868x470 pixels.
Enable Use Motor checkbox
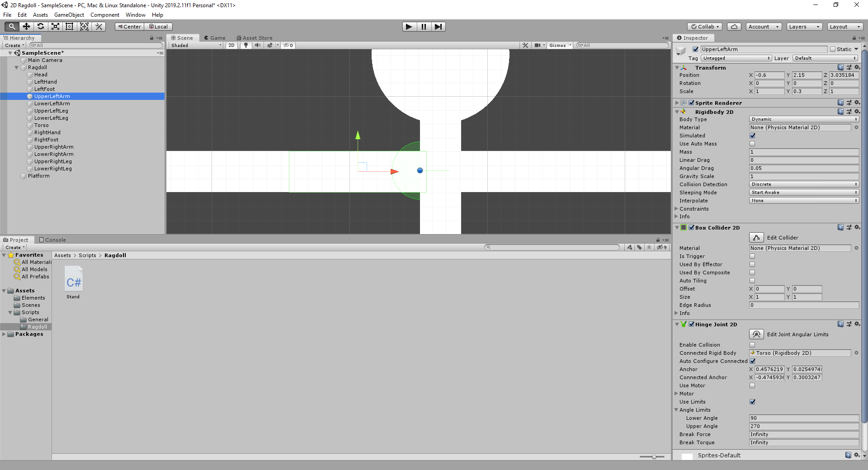(x=752, y=385)
